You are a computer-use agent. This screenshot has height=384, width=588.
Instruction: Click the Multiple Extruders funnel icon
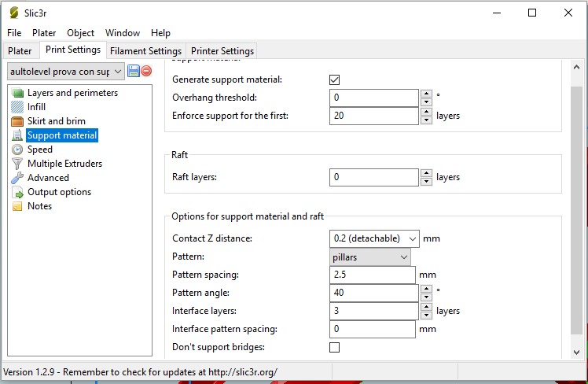pos(17,164)
